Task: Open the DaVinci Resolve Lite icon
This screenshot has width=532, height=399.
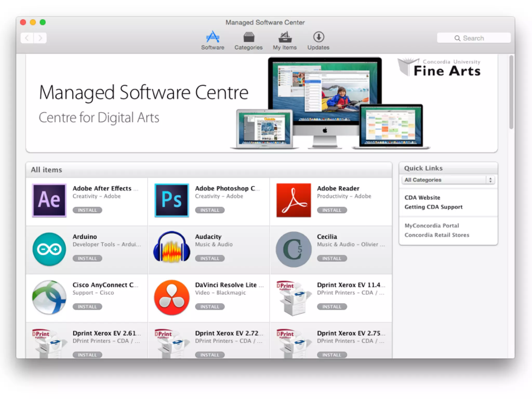Action: pyautogui.click(x=171, y=297)
